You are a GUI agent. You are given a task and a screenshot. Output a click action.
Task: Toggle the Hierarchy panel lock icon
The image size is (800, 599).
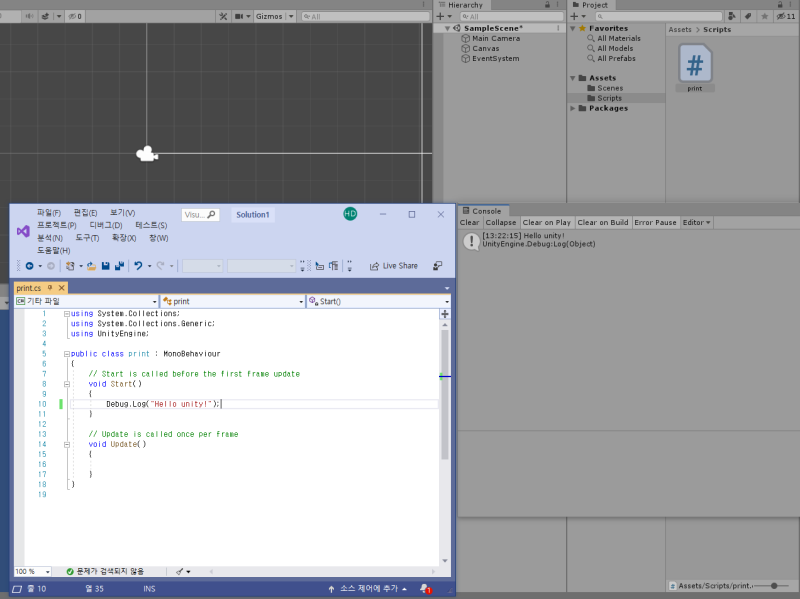click(547, 5)
